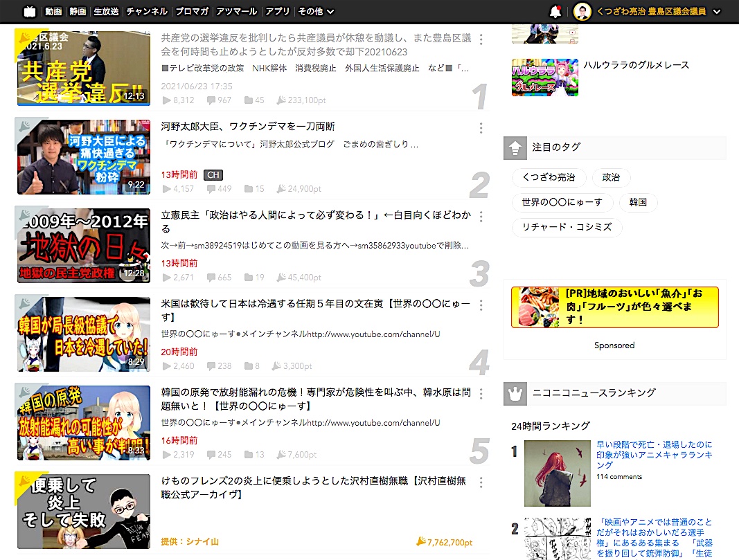
Task: Click megaphone icon beside 45,400pt
Action: coord(281,277)
